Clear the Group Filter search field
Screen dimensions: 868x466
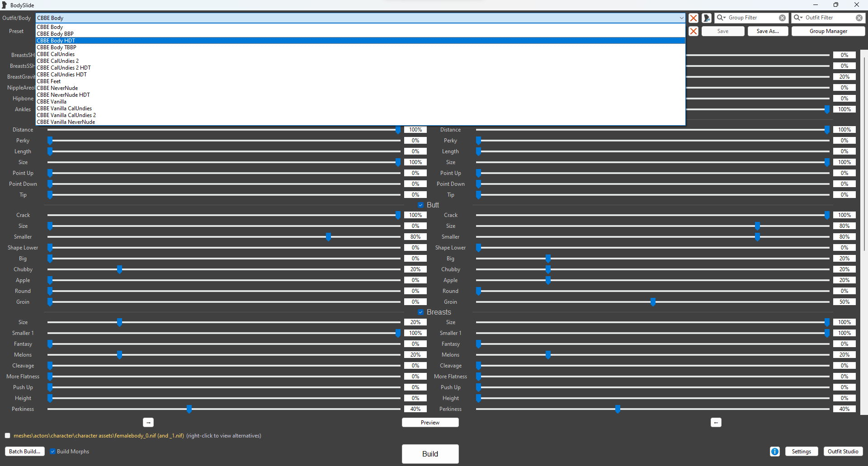coord(782,18)
